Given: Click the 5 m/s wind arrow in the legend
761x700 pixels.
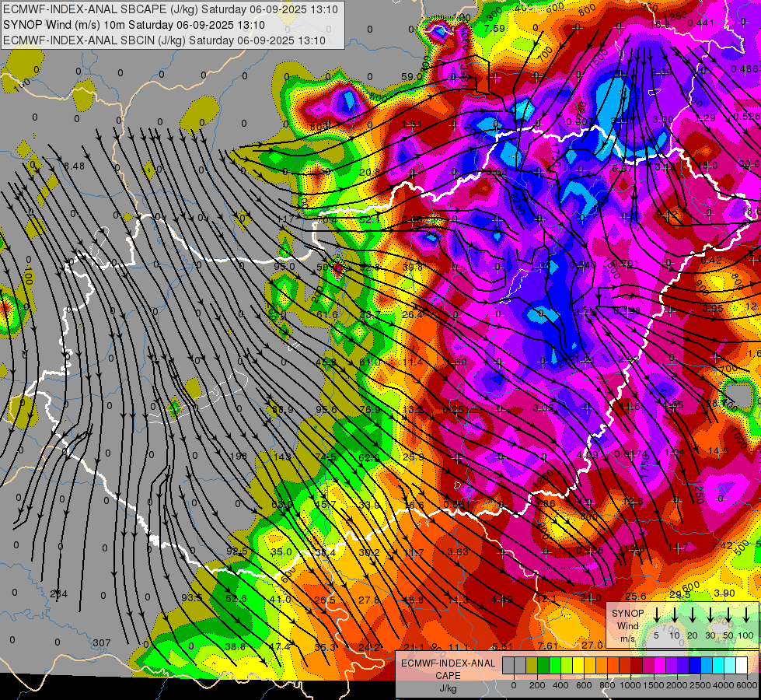Looking at the screenshot, I should point(656,615).
